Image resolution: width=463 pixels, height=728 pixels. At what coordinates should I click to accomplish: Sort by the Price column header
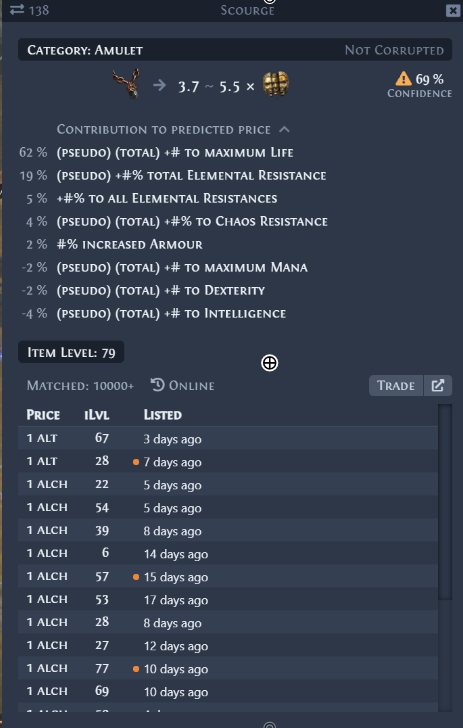coord(43,415)
